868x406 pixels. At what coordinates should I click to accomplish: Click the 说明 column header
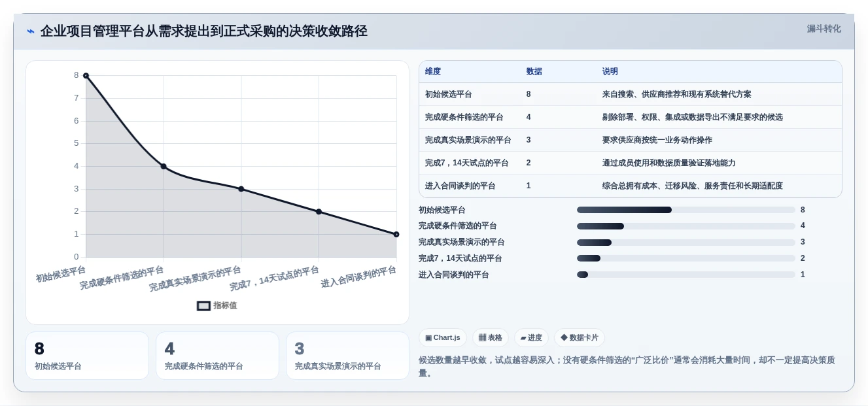coord(610,72)
